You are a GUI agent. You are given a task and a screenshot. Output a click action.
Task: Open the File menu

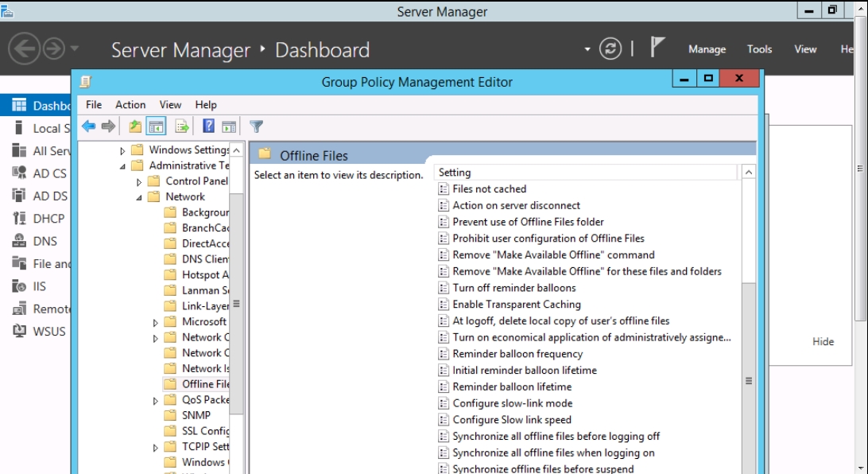pyautogui.click(x=94, y=105)
